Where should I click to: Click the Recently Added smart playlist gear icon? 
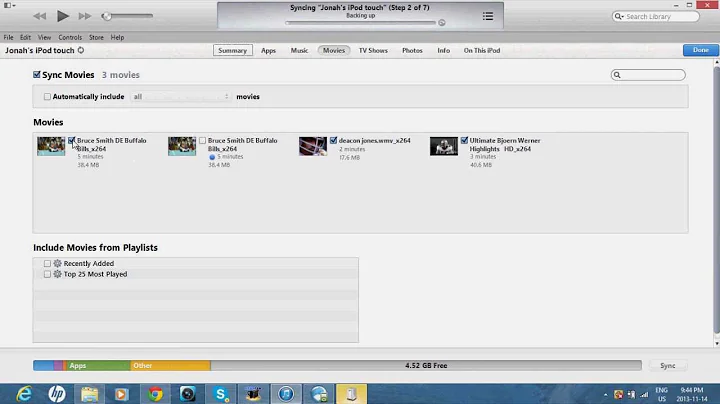pos(57,263)
